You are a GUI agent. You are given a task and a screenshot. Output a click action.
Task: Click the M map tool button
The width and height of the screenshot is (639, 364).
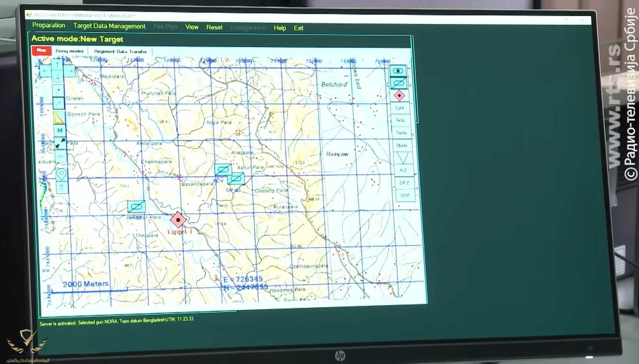(x=60, y=130)
